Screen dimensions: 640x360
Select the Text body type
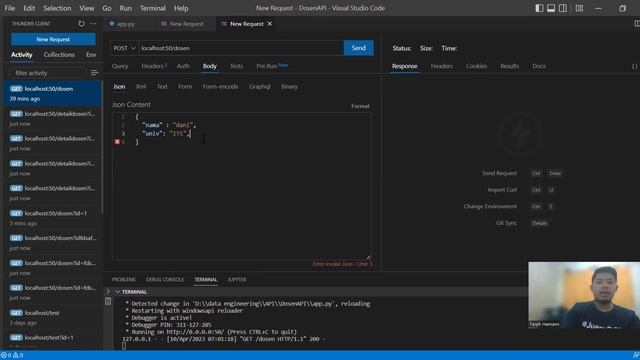[162, 87]
